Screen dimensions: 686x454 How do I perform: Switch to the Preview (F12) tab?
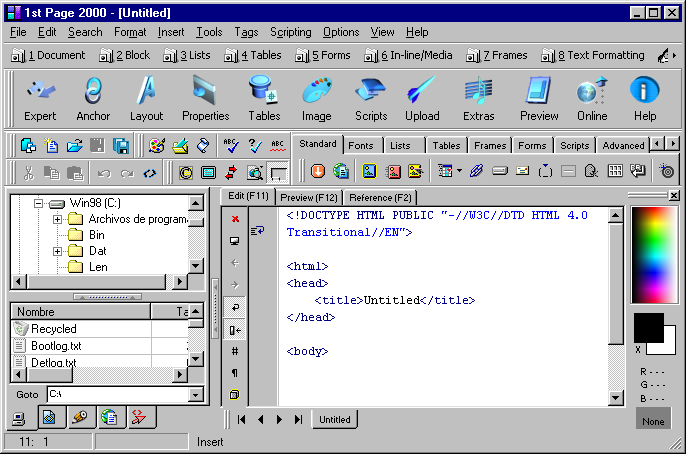pos(308,198)
